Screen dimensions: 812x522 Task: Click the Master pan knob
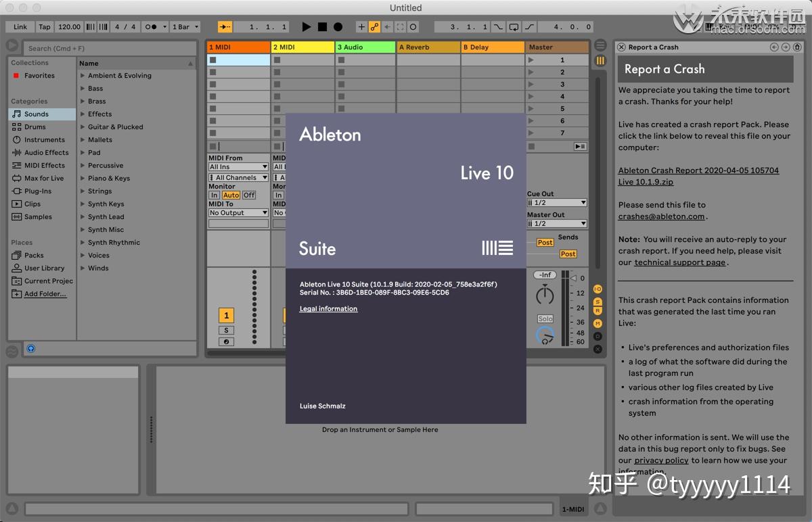click(545, 295)
